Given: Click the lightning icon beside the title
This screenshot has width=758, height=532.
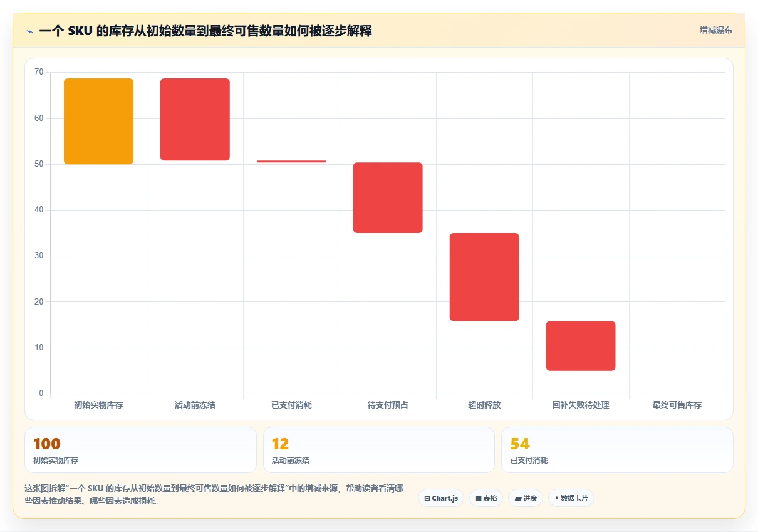Looking at the screenshot, I should coord(30,31).
